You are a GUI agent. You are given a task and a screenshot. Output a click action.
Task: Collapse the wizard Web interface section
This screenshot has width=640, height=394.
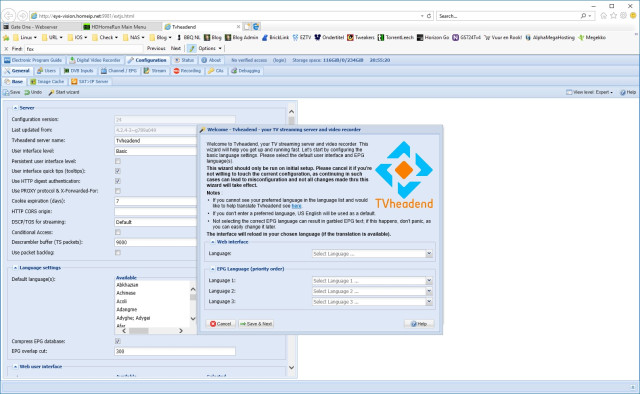click(212, 242)
